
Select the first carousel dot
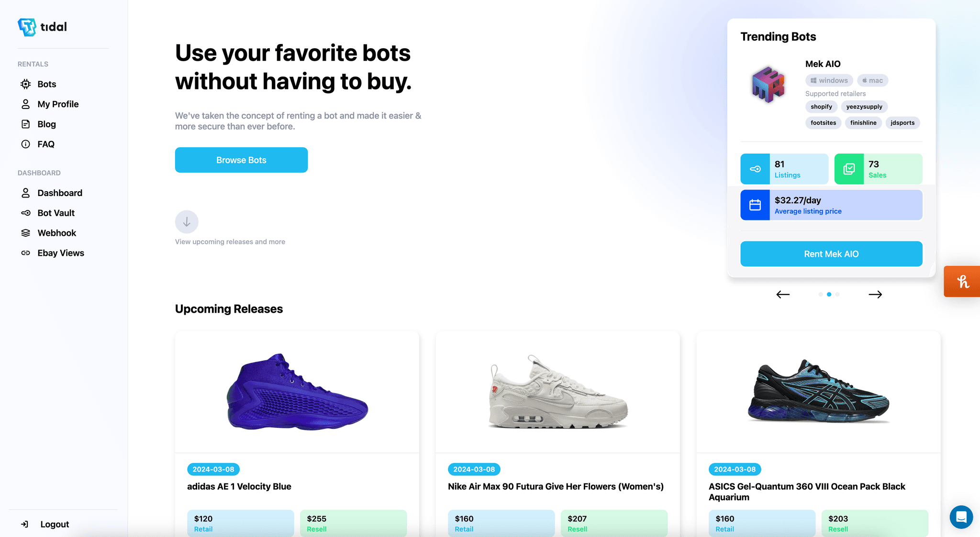tap(821, 295)
